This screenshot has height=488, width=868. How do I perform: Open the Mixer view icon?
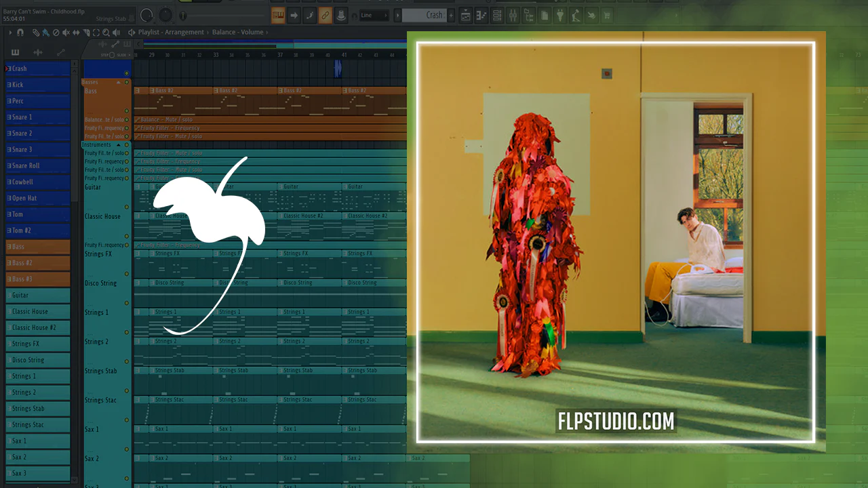pyautogui.click(x=513, y=15)
